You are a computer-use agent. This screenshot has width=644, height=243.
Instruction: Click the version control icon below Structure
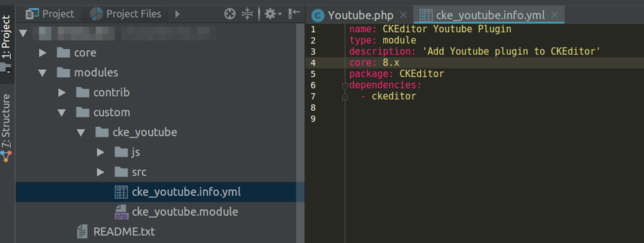pyautogui.click(x=7, y=156)
